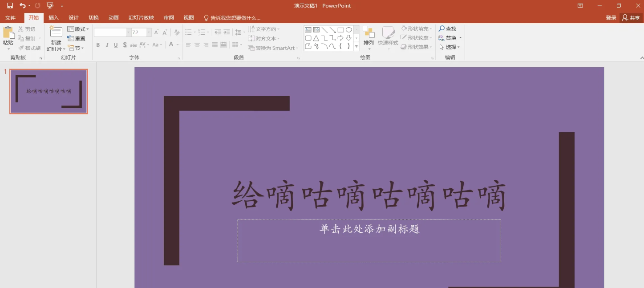Switch to the Insert (插入) tab

pos(53,18)
